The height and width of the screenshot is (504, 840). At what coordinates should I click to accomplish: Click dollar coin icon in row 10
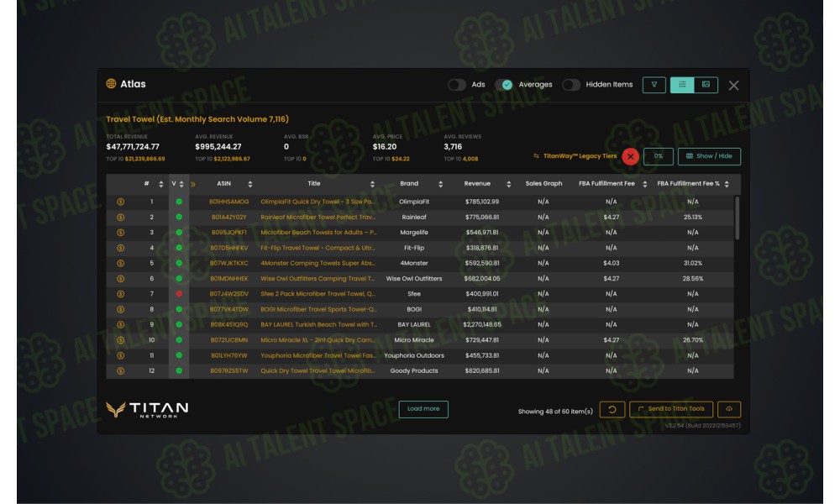tap(120, 340)
